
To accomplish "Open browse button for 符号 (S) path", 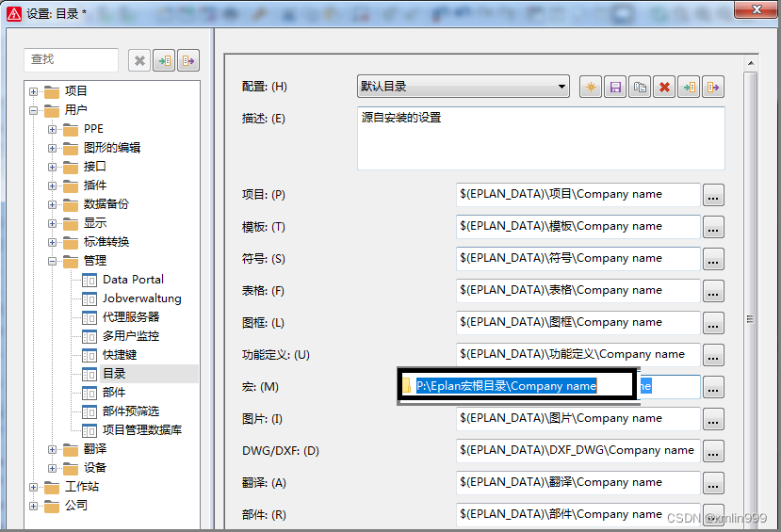I will click(713, 259).
